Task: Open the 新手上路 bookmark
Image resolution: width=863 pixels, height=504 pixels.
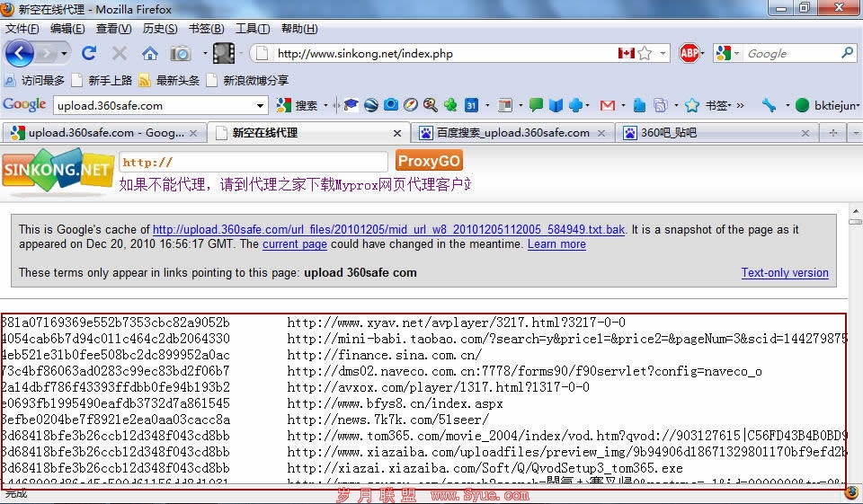Action: coord(102,80)
